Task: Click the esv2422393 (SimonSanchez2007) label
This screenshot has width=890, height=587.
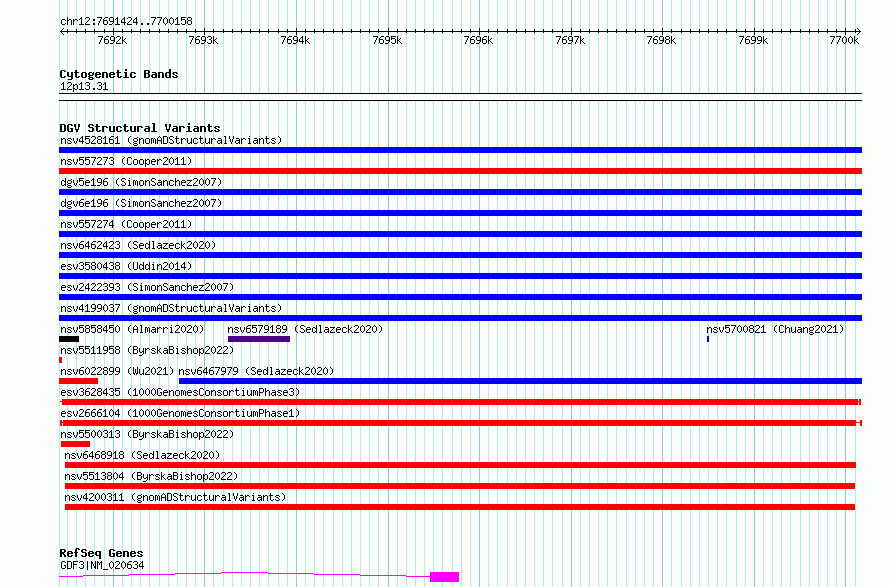Action: (x=147, y=287)
